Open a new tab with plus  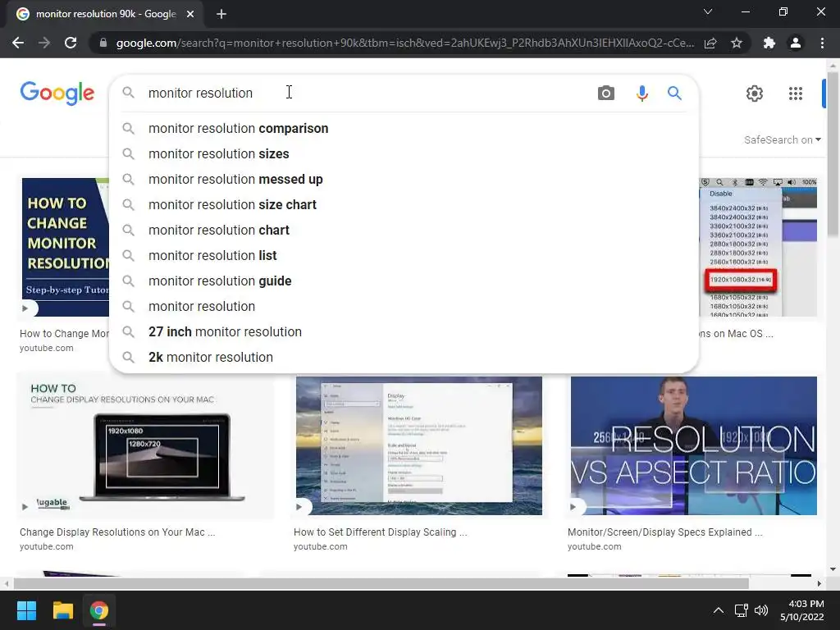click(x=221, y=14)
